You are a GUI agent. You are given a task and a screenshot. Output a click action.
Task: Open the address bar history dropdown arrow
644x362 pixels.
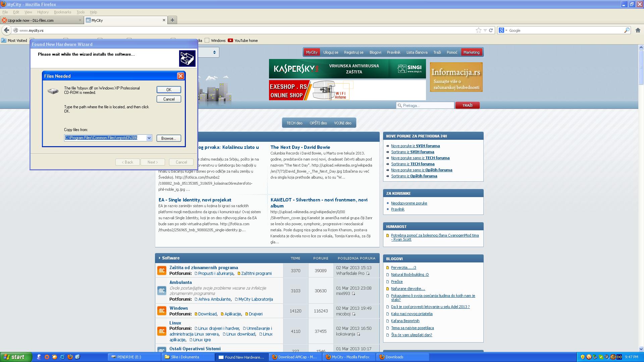coord(485,31)
